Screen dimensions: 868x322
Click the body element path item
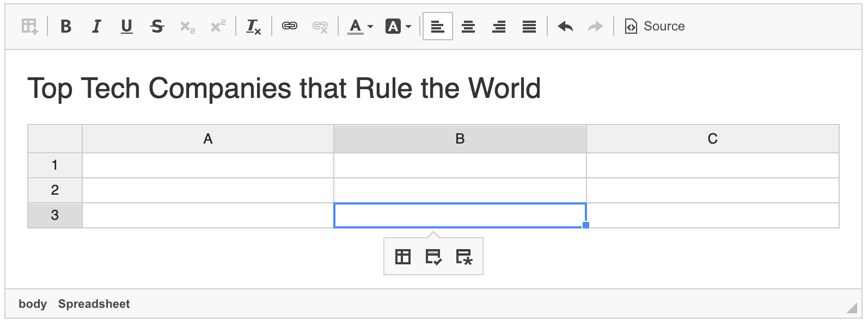pyautogui.click(x=33, y=304)
